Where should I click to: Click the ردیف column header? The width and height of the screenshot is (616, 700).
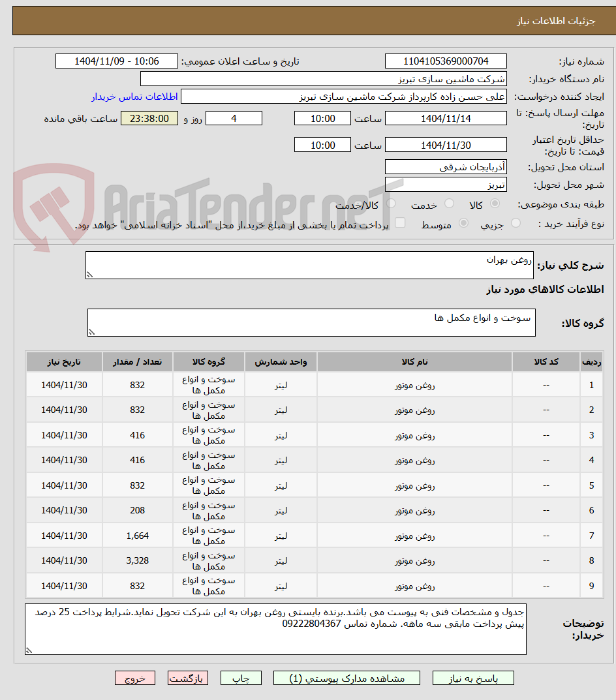[591, 361]
